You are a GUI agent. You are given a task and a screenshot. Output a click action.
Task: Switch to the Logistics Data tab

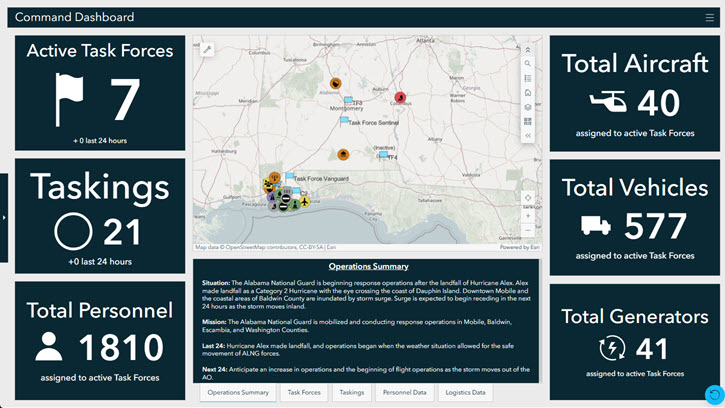(x=465, y=392)
